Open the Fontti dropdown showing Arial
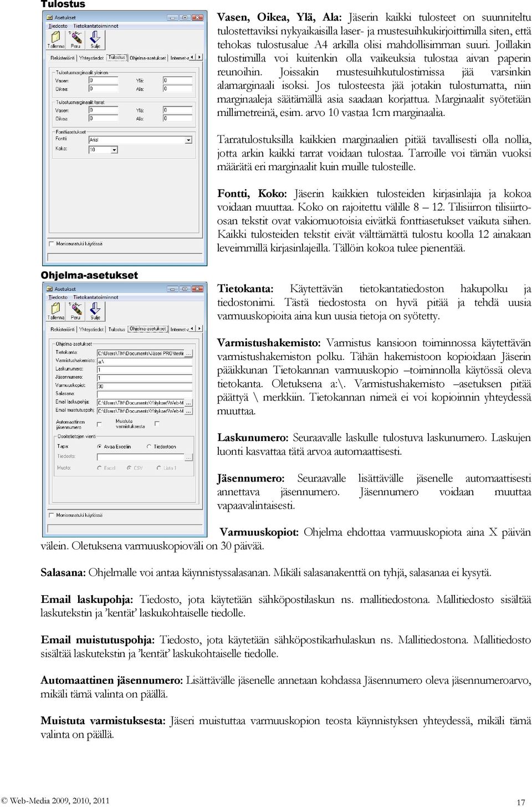 pyautogui.click(x=188, y=140)
